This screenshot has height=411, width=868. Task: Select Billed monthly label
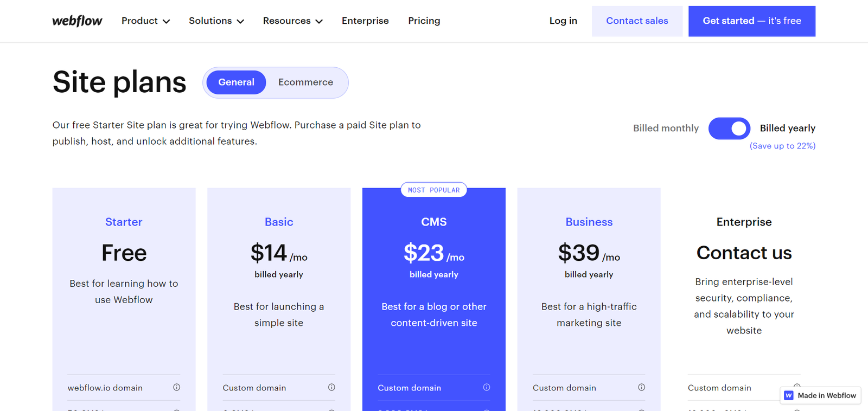666,129
